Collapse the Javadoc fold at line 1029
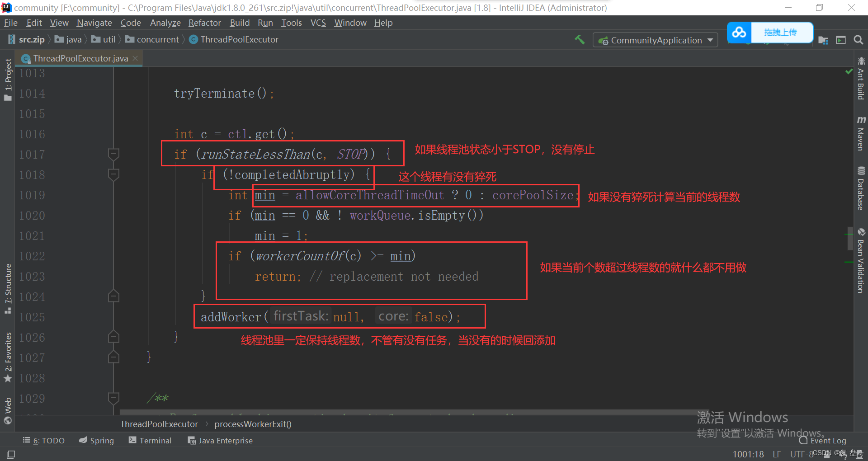The image size is (868, 461). [x=113, y=398]
